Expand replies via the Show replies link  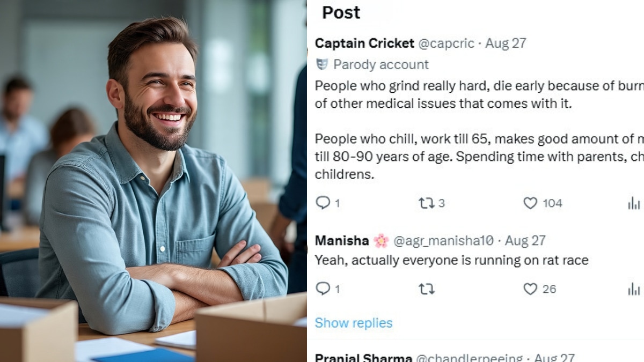(x=353, y=323)
